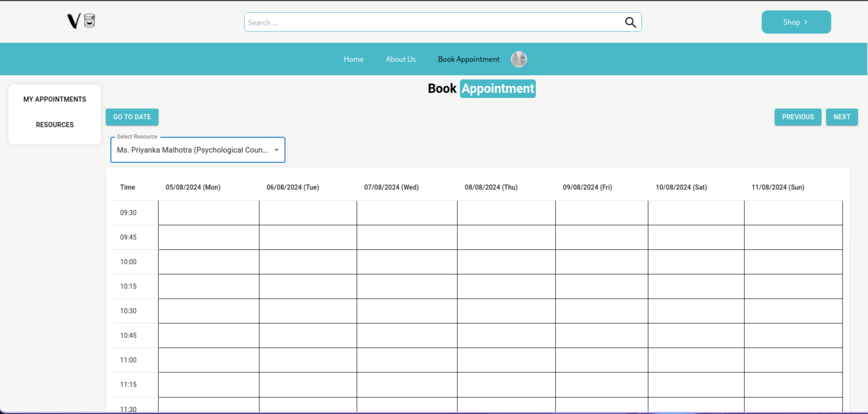Focus the Search text field
The image size is (868, 414).
pyautogui.click(x=433, y=22)
